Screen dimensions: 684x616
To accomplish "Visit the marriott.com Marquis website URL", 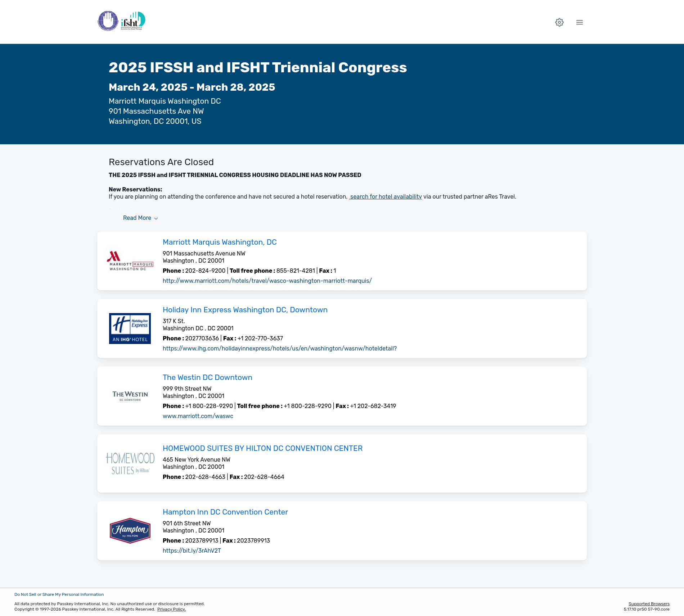I will 267,281.
